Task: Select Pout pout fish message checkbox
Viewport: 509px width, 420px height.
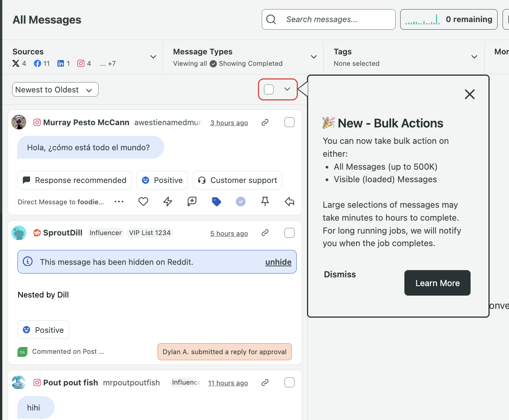Action: (x=289, y=382)
